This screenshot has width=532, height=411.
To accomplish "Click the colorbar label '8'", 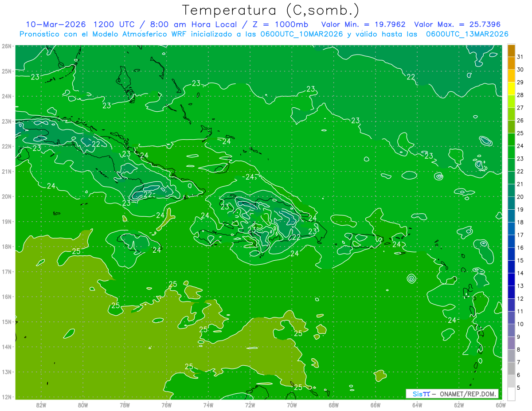I will coord(519,350).
